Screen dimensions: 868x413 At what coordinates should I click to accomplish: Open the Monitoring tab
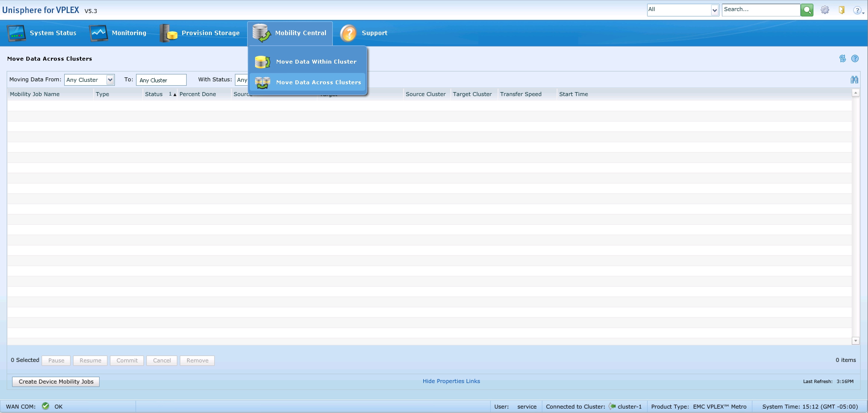pyautogui.click(x=118, y=33)
